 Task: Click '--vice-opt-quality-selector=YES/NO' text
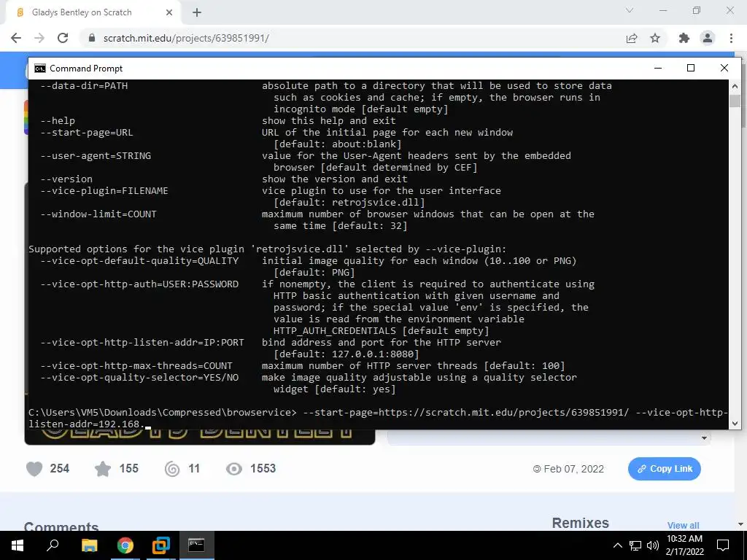pos(139,377)
